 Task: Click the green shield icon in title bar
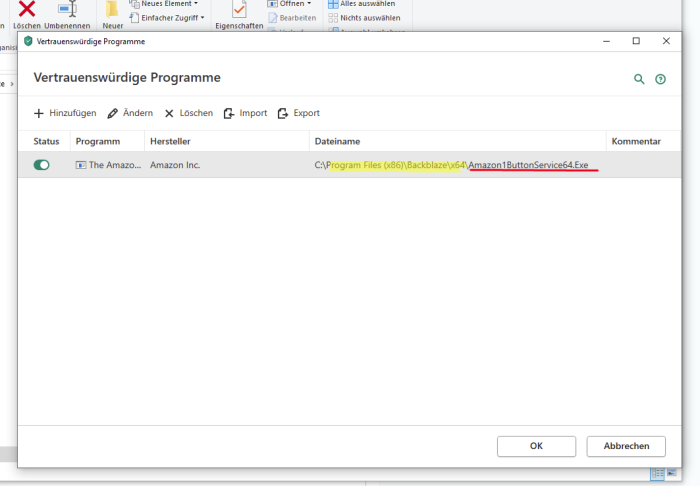[x=28, y=42]
